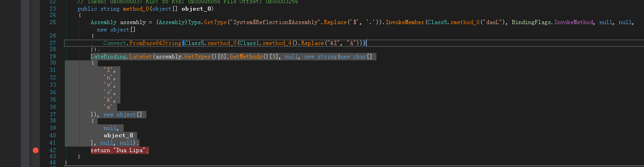Click object_0 on line 40
Screen dimensions: 644x167
118,135
